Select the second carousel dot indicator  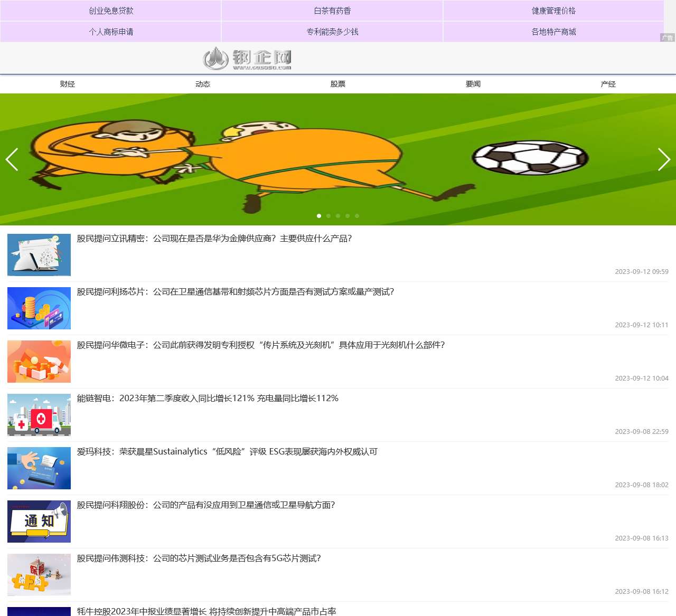coord(328,216)
